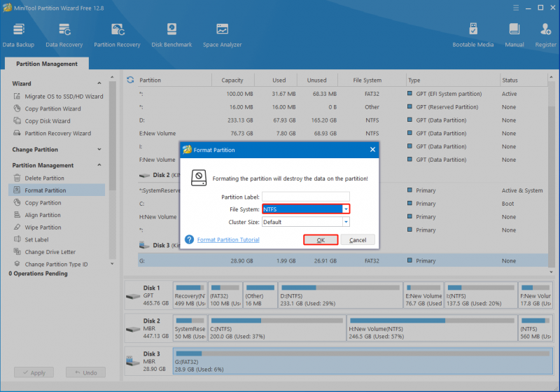Open Partition Recovery Wizard in the sidebar

(52, 133)
